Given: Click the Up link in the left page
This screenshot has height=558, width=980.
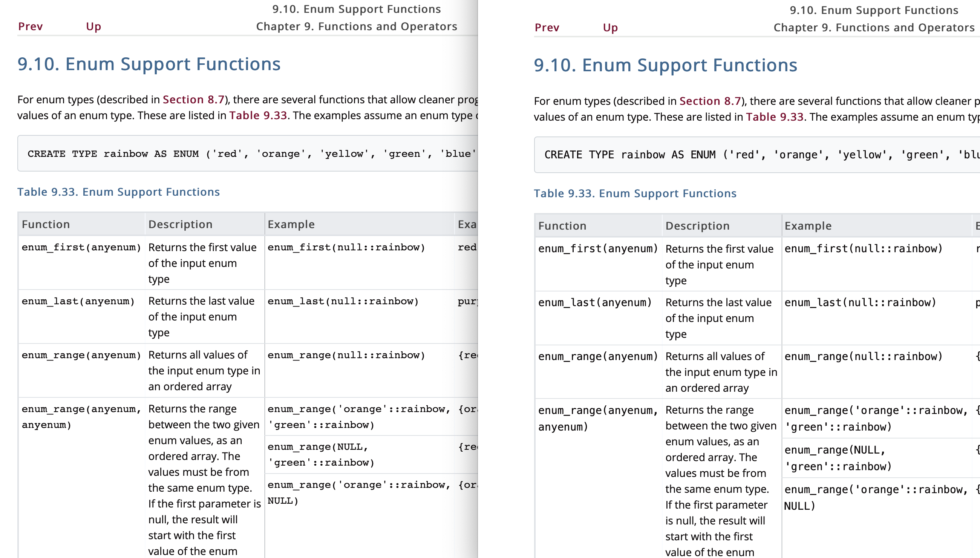Looking at the screenshot, I should point(93,26).
